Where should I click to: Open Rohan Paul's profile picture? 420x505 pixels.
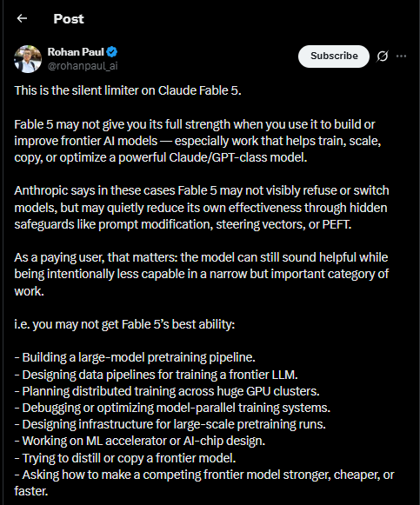point(28,59)
